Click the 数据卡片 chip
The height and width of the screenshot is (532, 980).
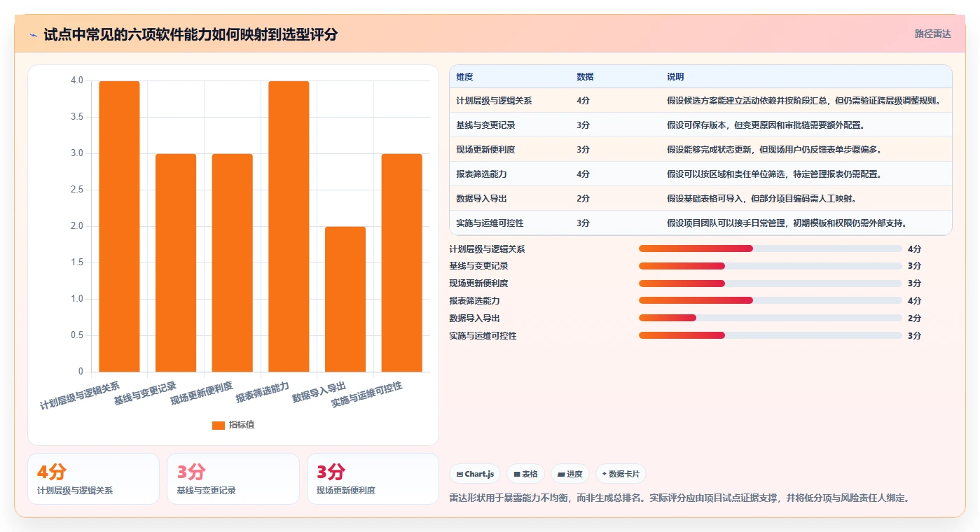click(x=621, y=474)
